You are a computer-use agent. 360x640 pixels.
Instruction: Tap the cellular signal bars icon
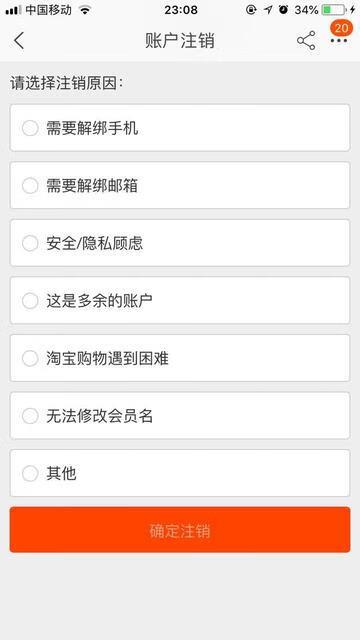(x=13, y=10)
